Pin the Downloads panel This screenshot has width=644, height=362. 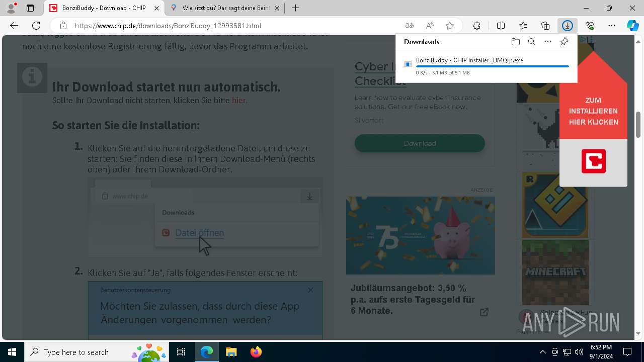[564, 42]
